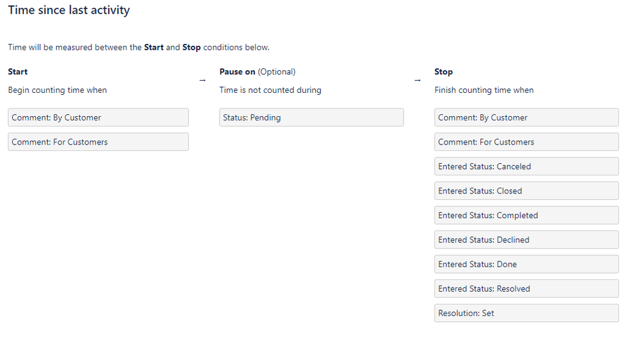Click the Resolution: Set stop condition
Screen dimensions: 644x338
pos(527,313)
